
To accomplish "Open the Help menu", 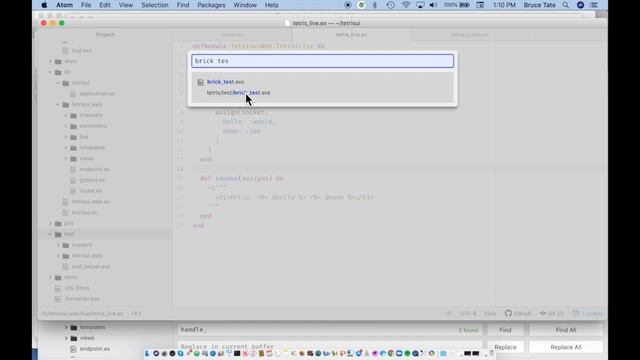I will coord(271,5).
